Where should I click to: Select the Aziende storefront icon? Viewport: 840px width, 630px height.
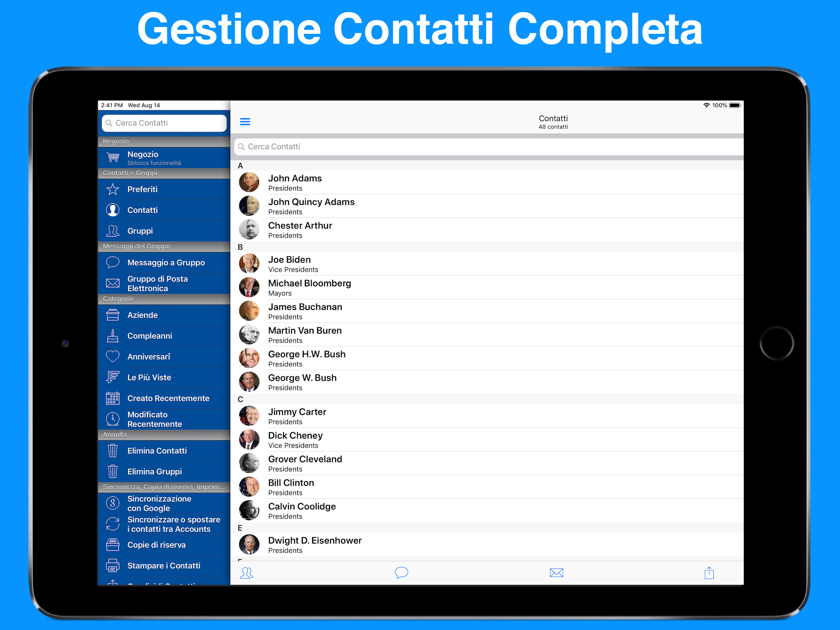[113, 315]
